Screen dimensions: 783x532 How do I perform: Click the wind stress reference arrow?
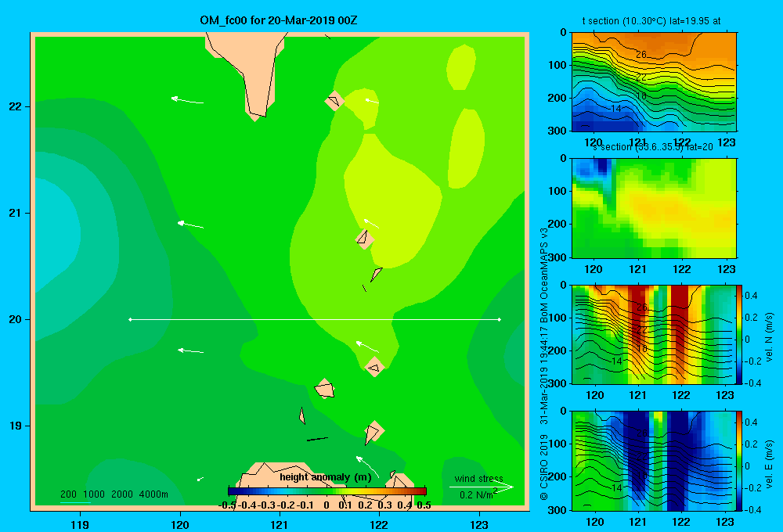482,487
